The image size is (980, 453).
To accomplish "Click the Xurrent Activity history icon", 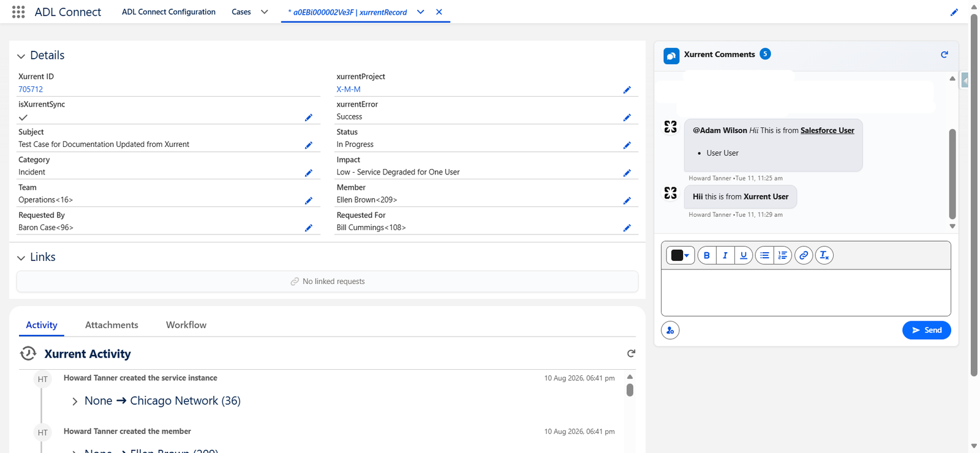I will click(x=28, y=353).
